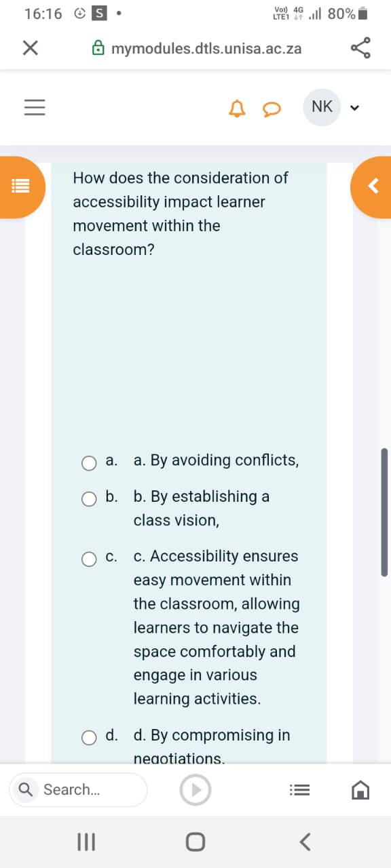The width and height of the screenshot is (391, 868).
Task: Tap the Search field at the bottom
Action: coord(77,789)
